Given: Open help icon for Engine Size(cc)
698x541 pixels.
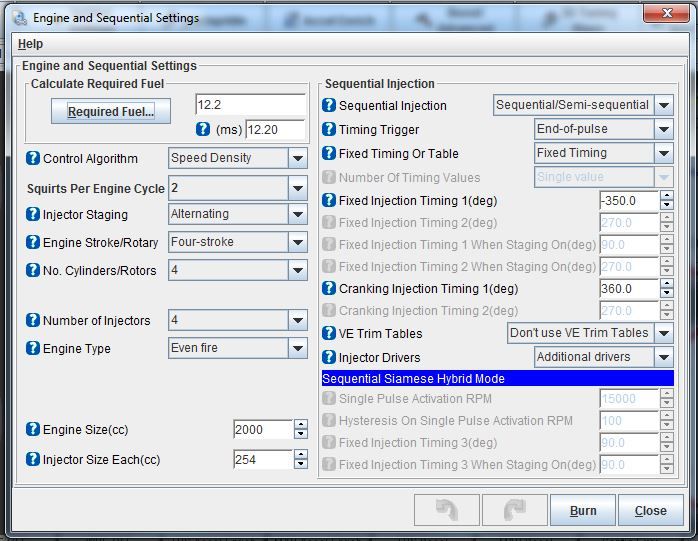Looking at the screenshot, I should (32, 429).
